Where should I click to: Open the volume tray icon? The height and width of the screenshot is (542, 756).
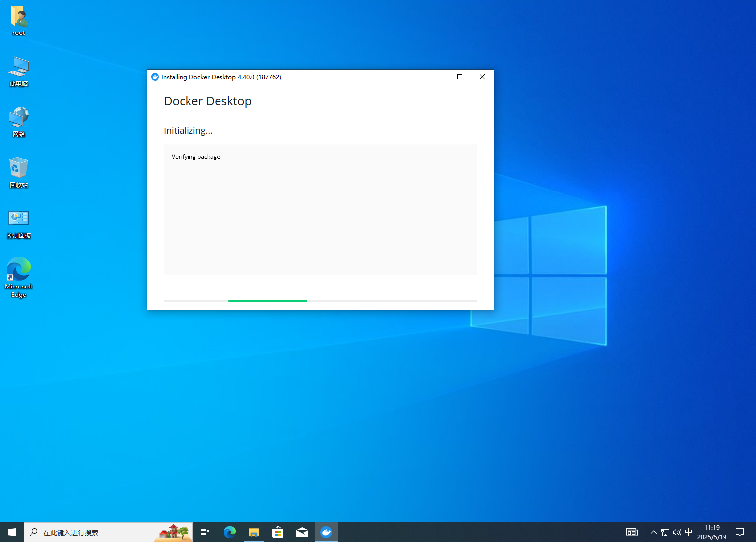pos(677,532)
